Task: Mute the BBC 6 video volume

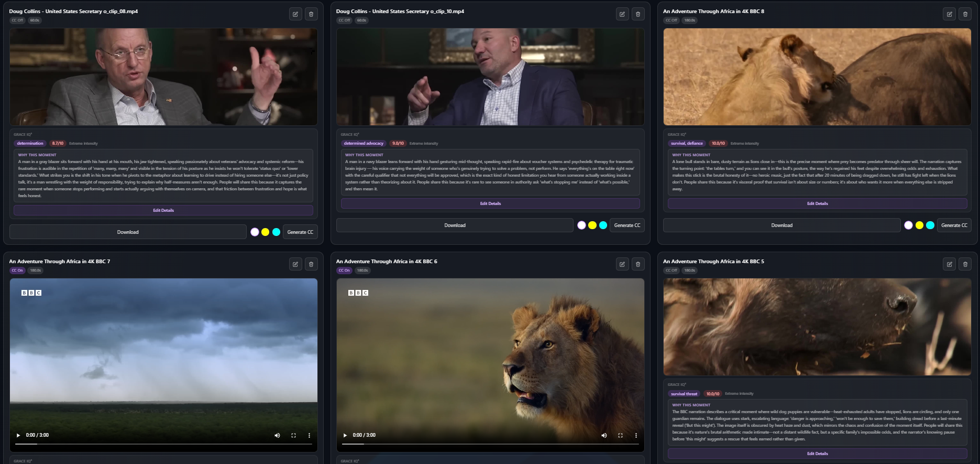Action: (x=604, y=435)
